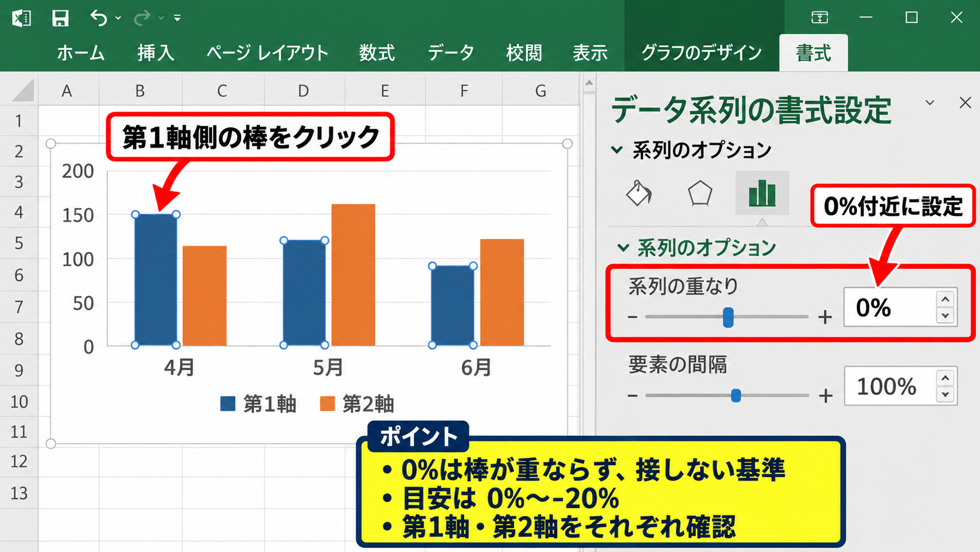
Task: Click the Redo arrow icon
Action: 142,18
